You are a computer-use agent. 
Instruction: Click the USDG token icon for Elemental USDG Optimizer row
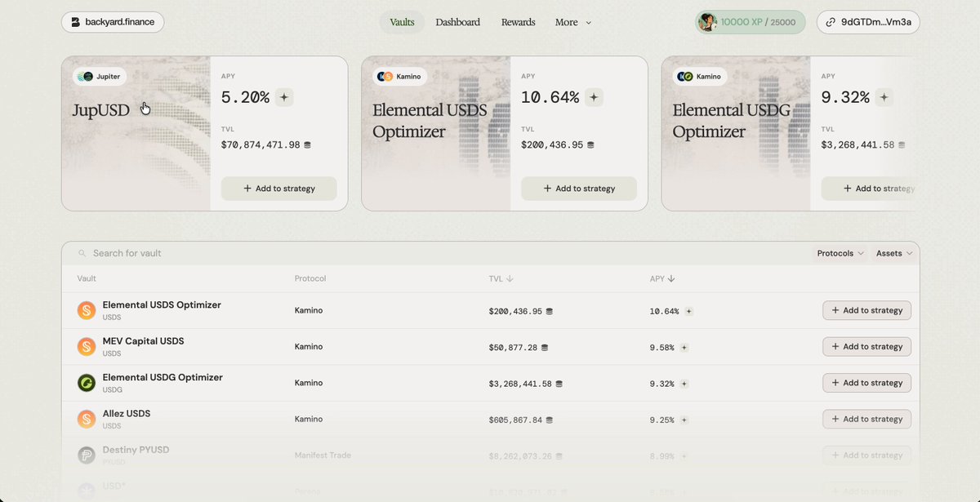tap(87, 383)
